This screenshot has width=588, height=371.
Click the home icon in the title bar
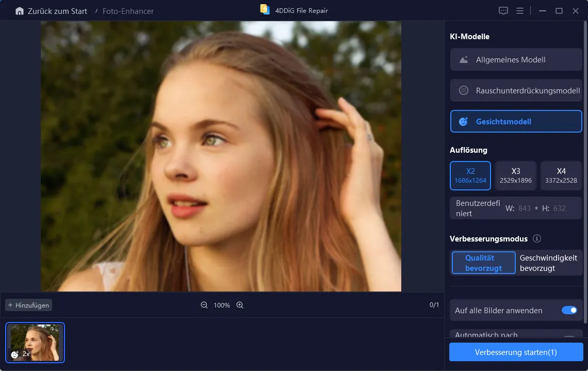[x=20, y=10]
